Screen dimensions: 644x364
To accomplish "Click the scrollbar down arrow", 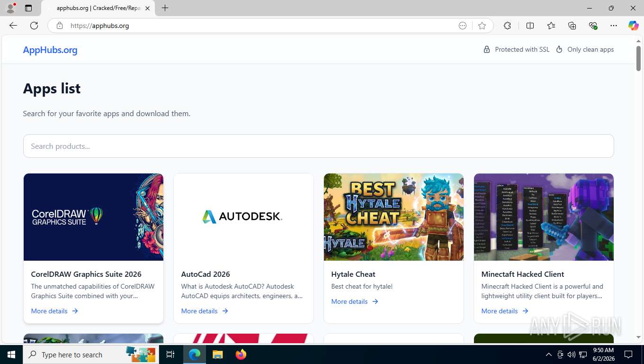I will point(638,337).
